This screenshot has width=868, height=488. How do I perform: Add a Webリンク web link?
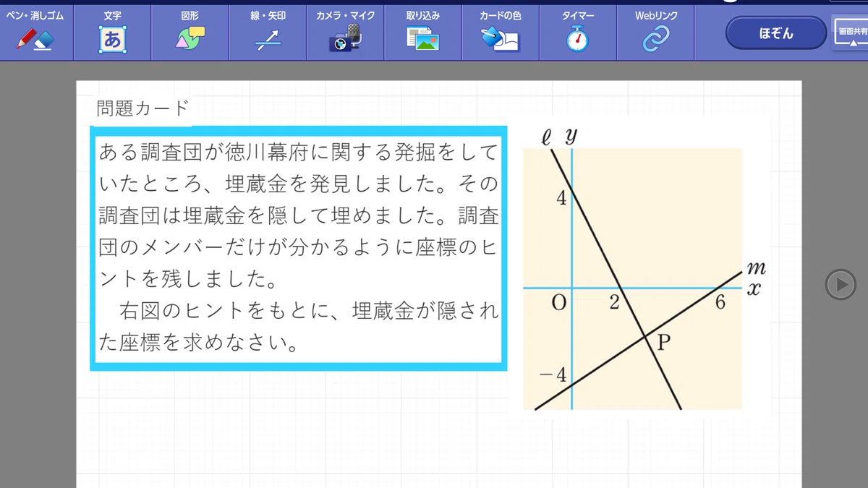click(x=656, y=33)
